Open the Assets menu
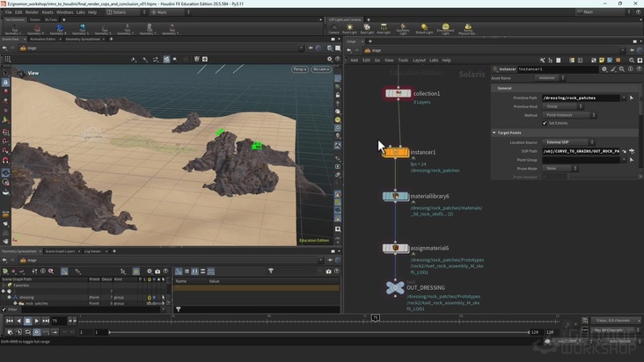 48,12
